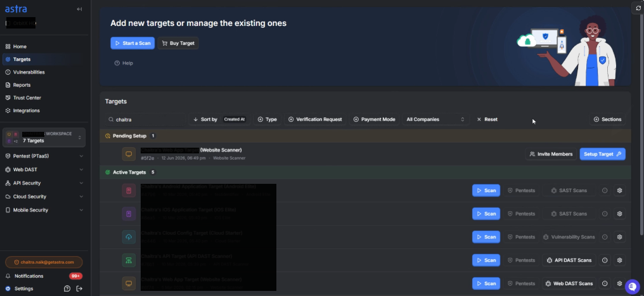This screenshot has width=644, height=296.
Task: Click the Buy Target button
Action: coord(178,43)
